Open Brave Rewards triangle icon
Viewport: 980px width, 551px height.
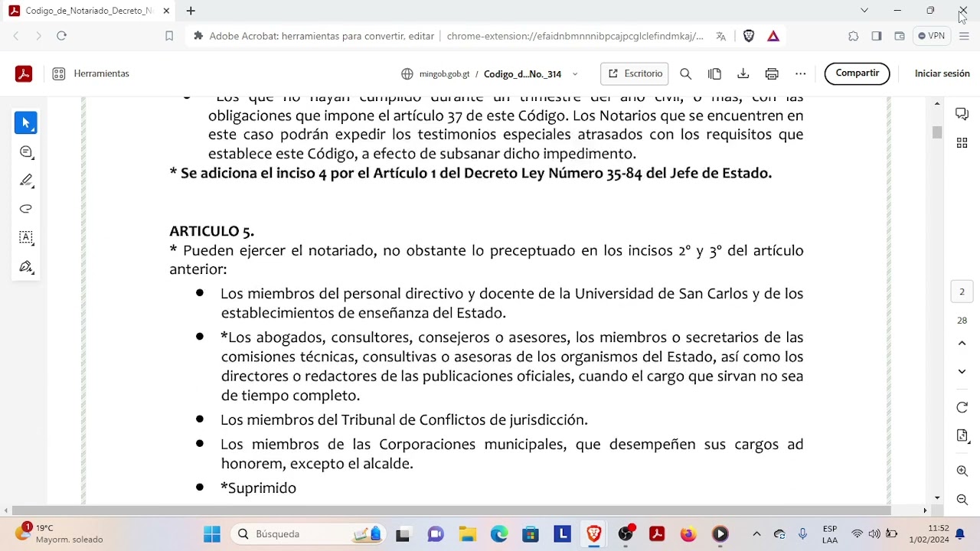click(x=773, y=36)
